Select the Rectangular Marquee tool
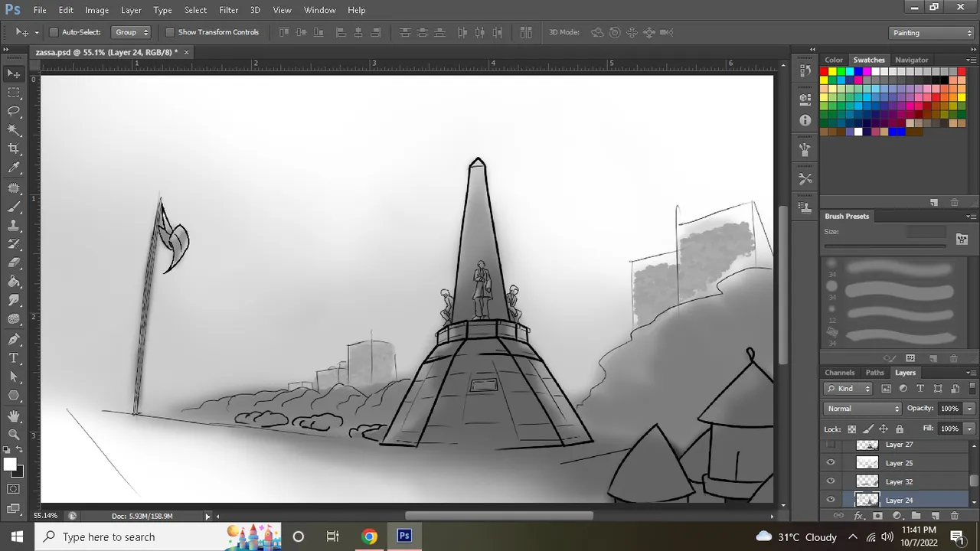The height and width of the screenshot is (551, 980). 14,93
